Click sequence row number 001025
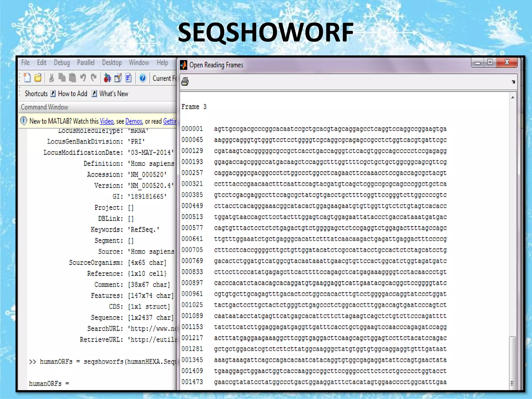This screenshot has height=399, width=532. [x=192, y=305]
